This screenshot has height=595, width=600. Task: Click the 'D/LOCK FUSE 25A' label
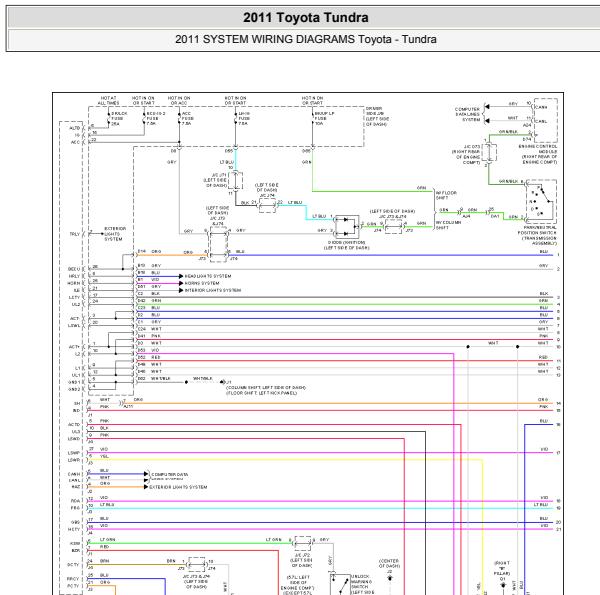pos(119,119)
